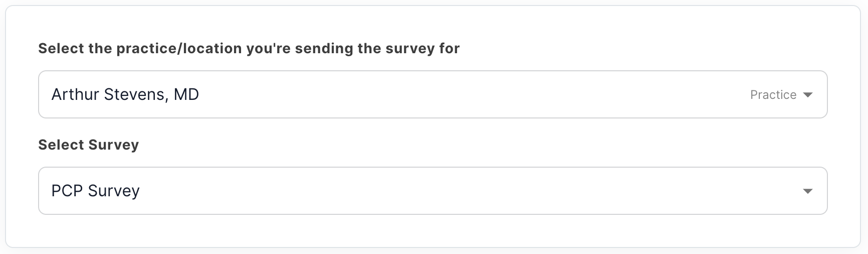Click the PCP Survey selected value

96,191
